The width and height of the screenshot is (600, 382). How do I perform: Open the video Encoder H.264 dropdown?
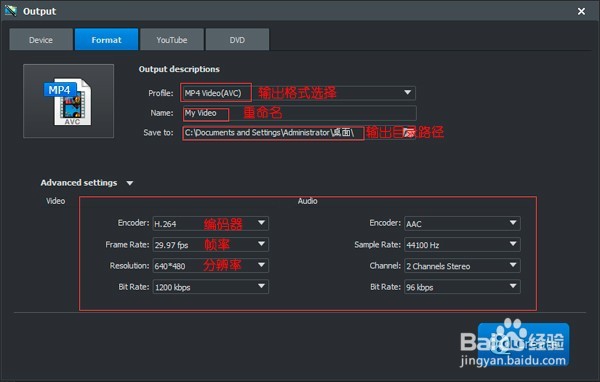tap(210, 224)
